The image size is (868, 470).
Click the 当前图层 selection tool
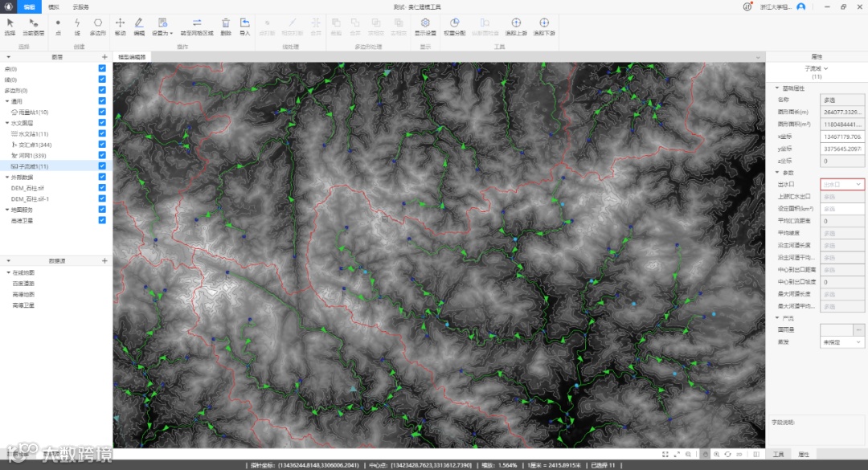coord(33,26)
